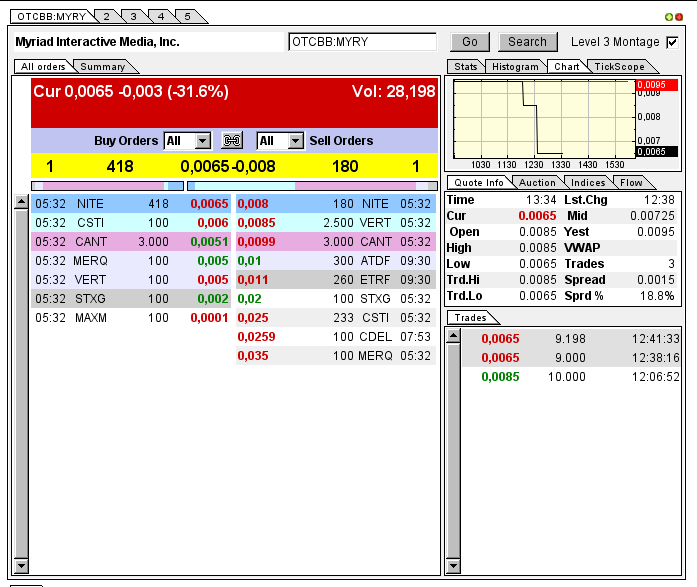
Task: Click the order book scroll down arrow
Action: point(21,565)
